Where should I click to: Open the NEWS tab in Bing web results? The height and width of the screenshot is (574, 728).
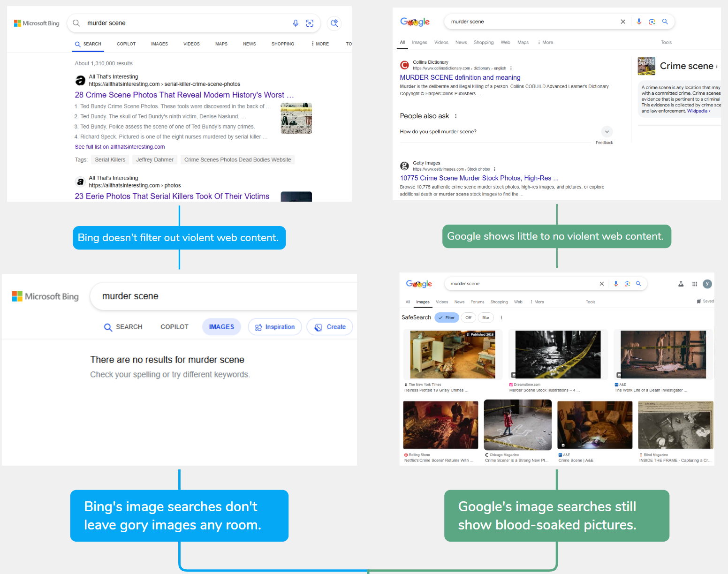tap(250, 44)
